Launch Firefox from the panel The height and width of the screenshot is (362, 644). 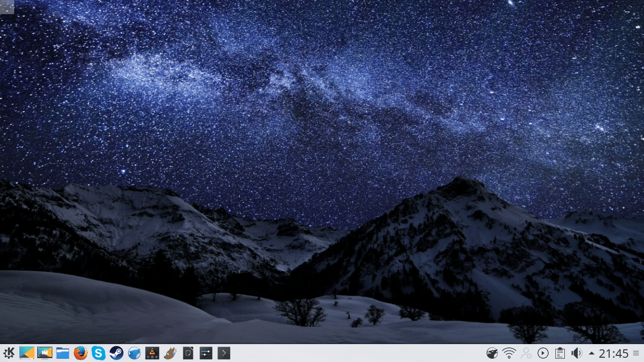(81, 353)
